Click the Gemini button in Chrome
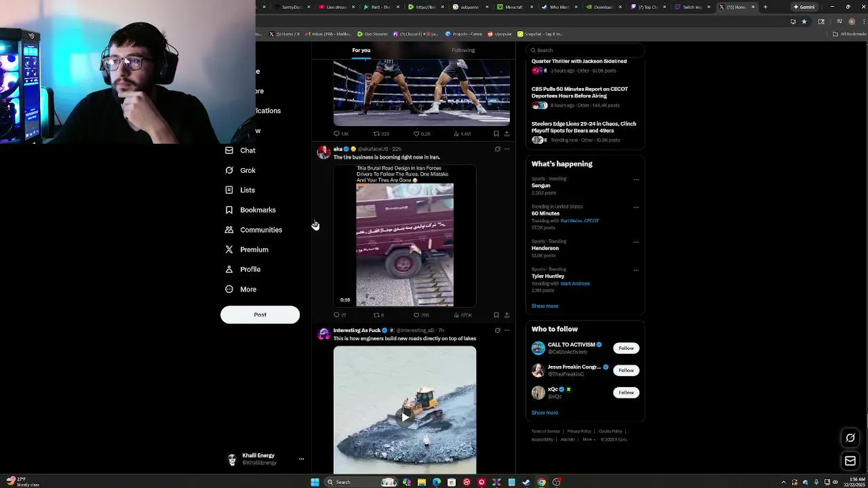The height and width of the screenshot is (488, 868). click(x=806, y=7)
